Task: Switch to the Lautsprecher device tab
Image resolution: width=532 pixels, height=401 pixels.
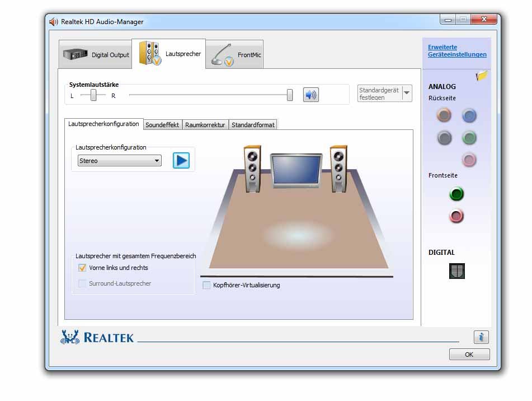Action: coord(168,54)
